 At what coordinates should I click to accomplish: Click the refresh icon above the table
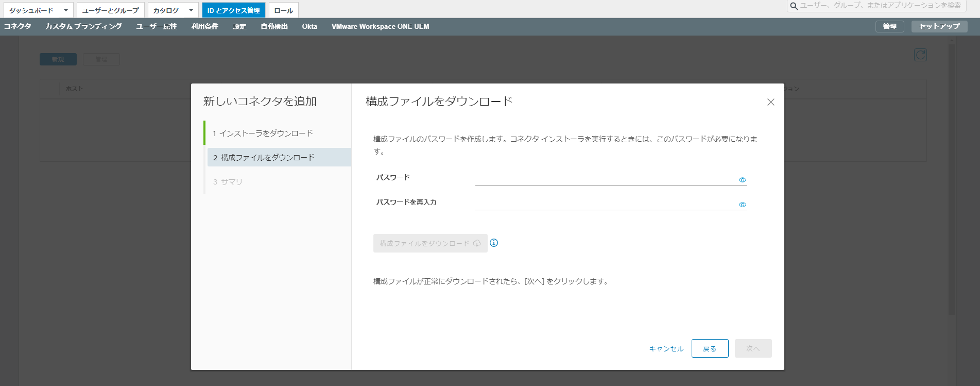920,55
